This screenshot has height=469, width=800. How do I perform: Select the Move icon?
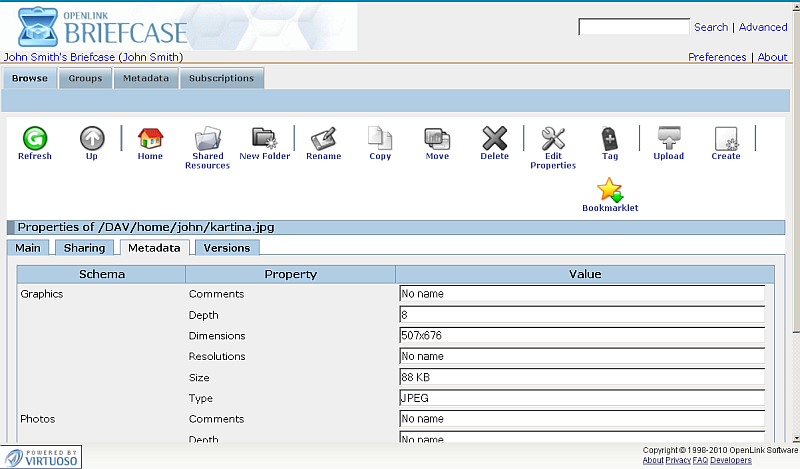tap(437, 138)
